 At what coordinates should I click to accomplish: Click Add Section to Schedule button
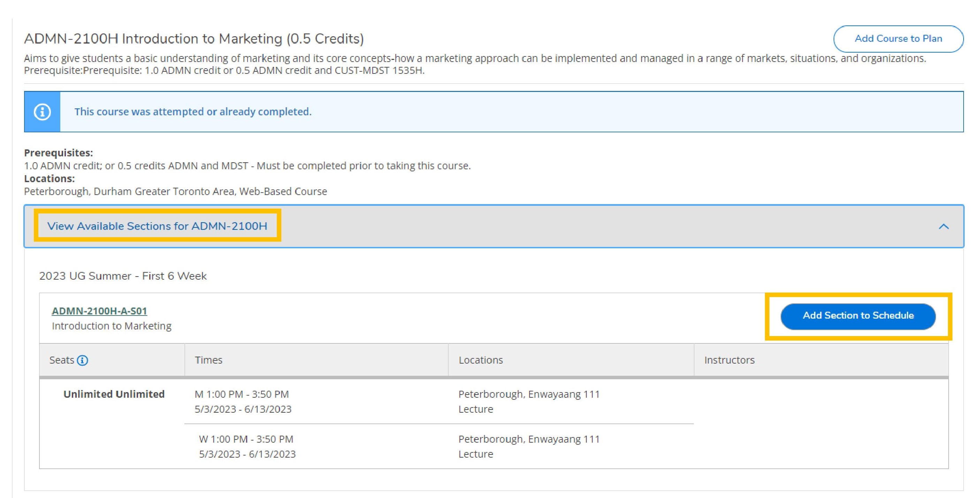click(x=858, y=316)
